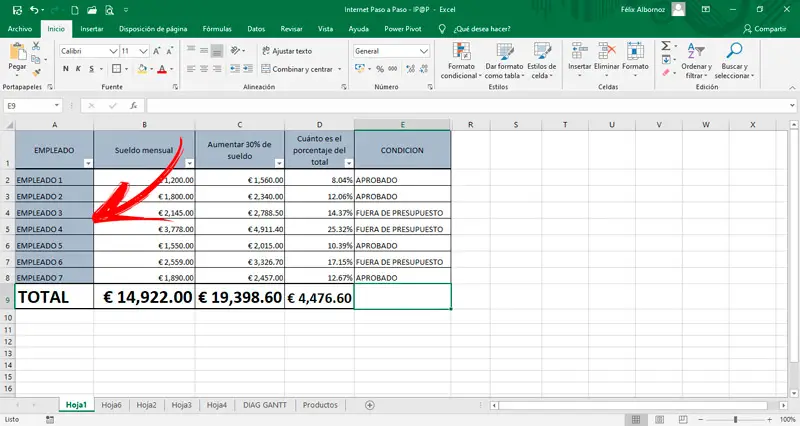
Task: Switch to the Fórmulas ribbon tab
Action: (217, 29)
